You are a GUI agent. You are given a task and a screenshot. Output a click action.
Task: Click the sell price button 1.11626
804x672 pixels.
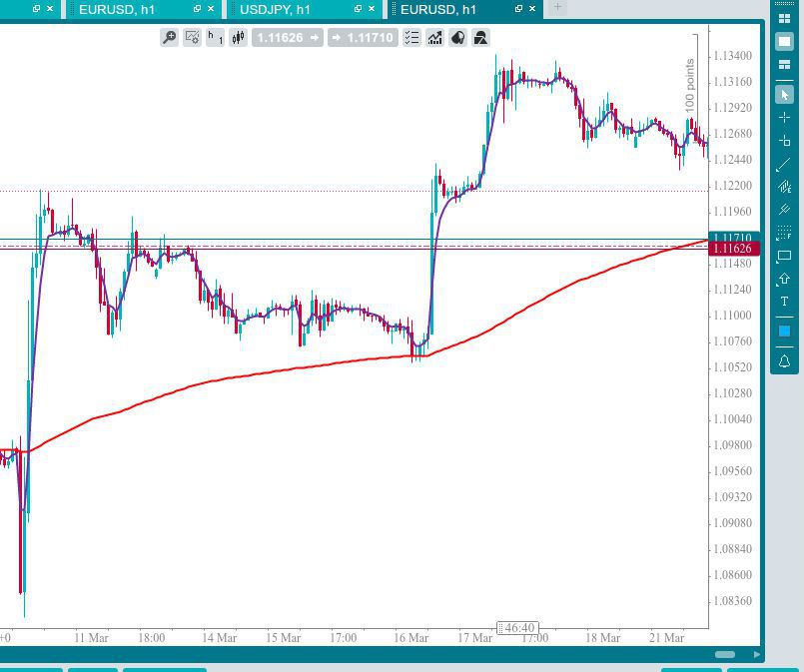point(288,38)
